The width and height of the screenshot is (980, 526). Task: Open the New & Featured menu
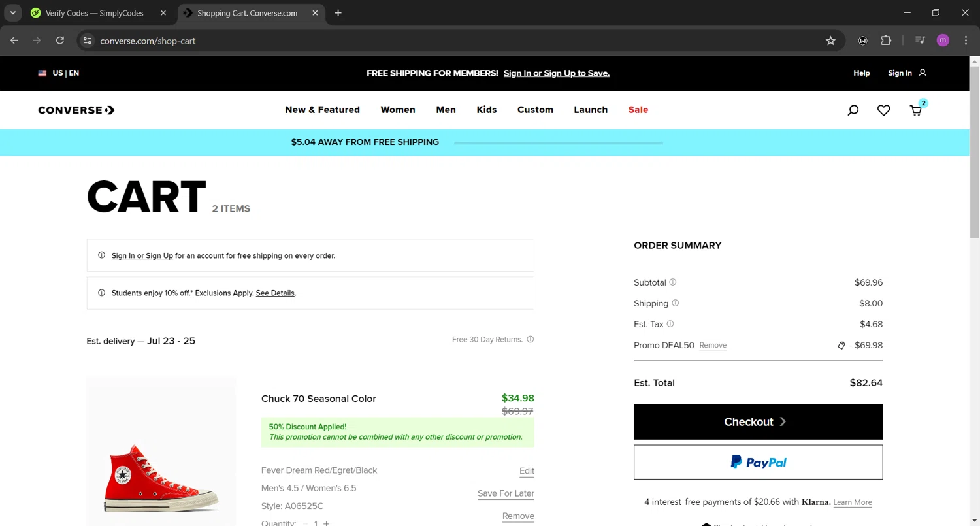pyautogui.click(x=322, y=110)
